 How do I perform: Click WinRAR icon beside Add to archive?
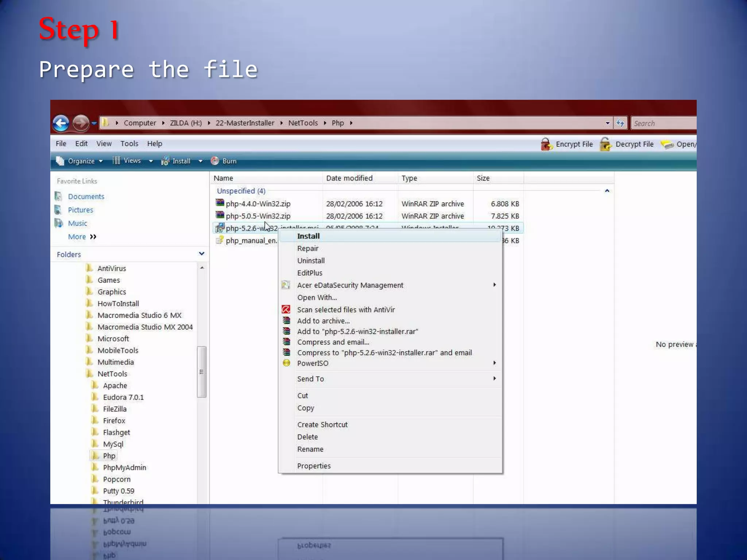coord(287,320)
